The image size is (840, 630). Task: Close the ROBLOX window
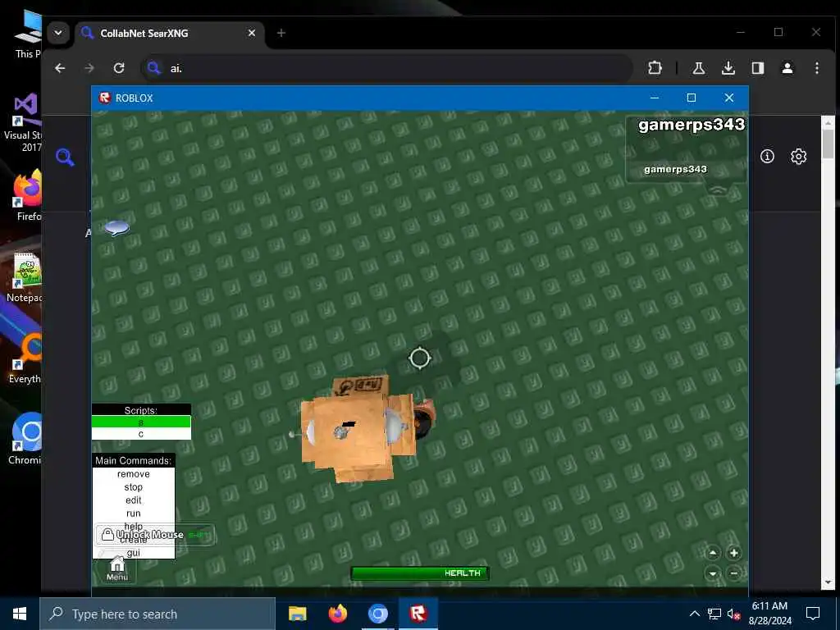[x=728, y=98]
